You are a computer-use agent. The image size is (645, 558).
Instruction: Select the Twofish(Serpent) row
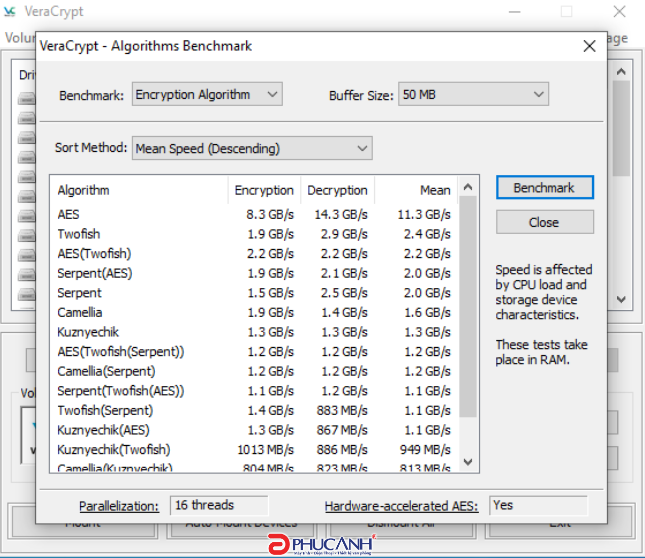pos(254,410)
